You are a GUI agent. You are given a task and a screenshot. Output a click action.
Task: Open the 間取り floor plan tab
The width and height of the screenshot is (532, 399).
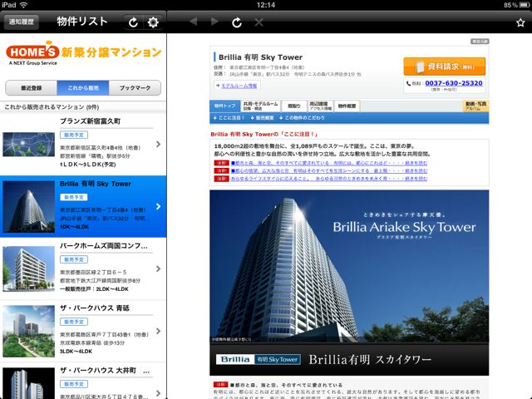click(x=294, y=106)
